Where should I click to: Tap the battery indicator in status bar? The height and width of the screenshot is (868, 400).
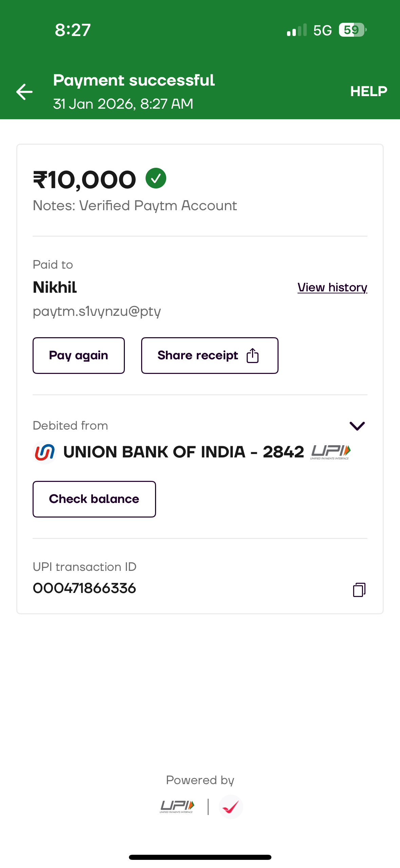click(352, 30)
